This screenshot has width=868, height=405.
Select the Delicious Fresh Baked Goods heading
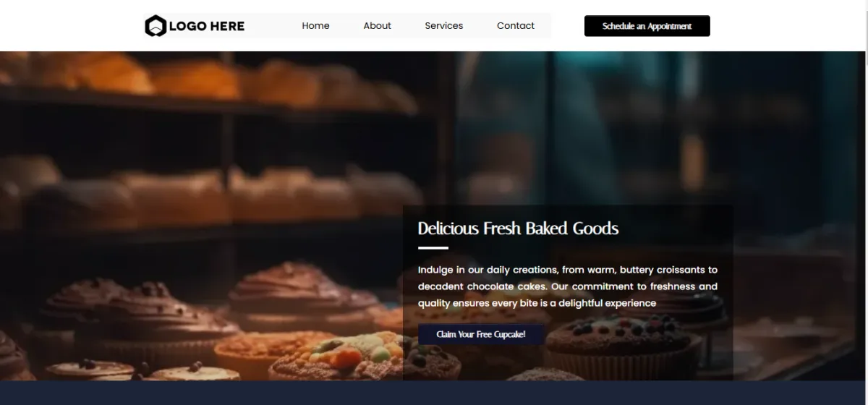(x=518, y=229)
